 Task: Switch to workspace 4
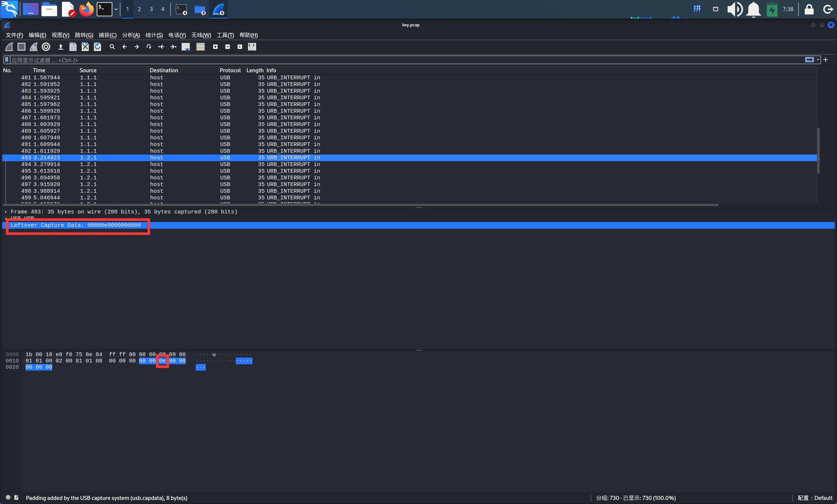[x=163, y=9]
